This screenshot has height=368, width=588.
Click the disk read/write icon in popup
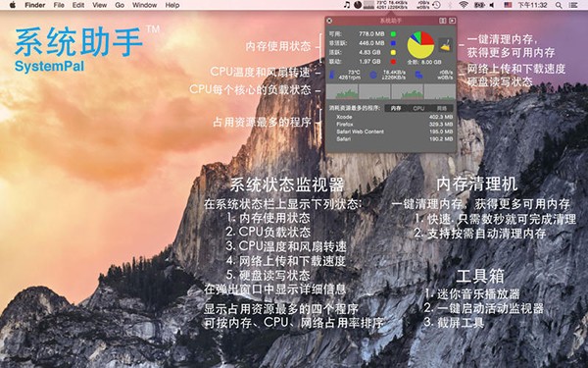418,75
